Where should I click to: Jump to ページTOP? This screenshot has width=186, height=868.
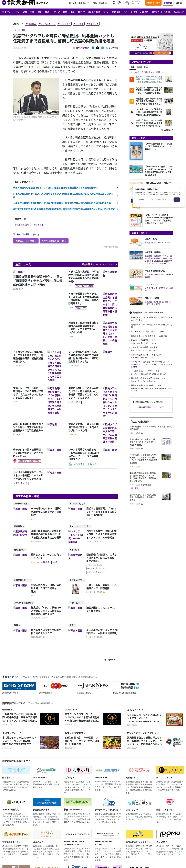(110, 660)
